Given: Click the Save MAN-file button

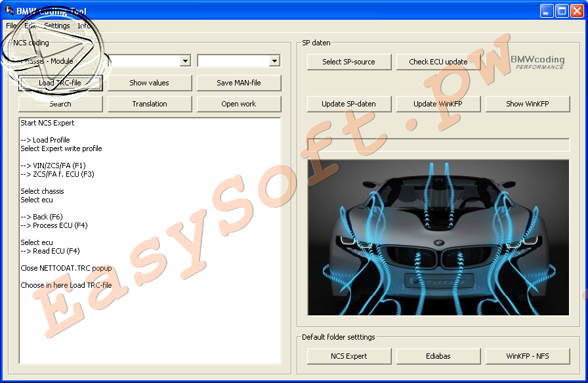Looking at the screenshot, I should (x=239, y=83).
